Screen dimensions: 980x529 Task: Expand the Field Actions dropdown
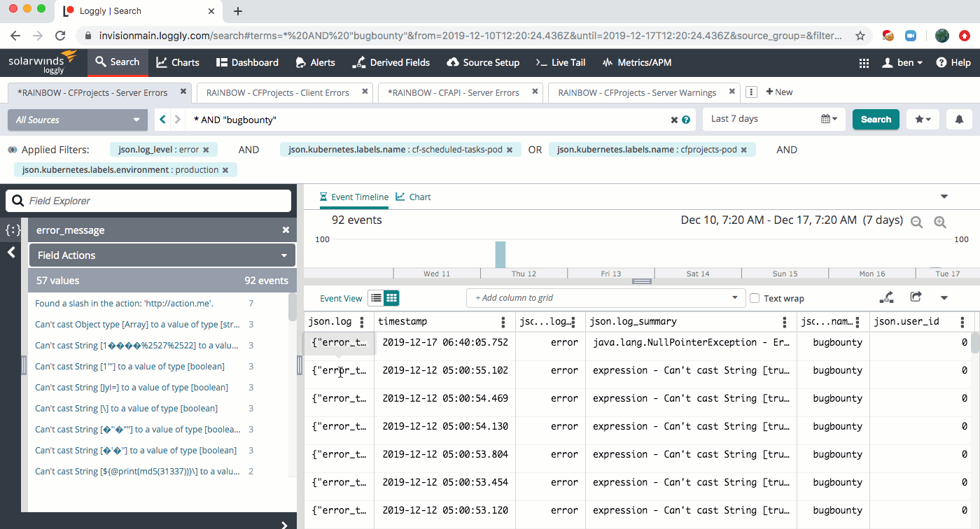tap(162, 255)
